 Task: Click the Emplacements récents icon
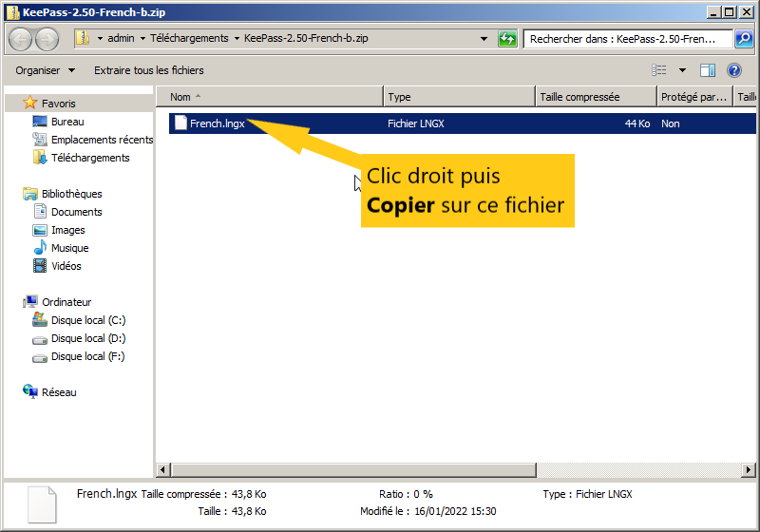[x=40, y=139]
